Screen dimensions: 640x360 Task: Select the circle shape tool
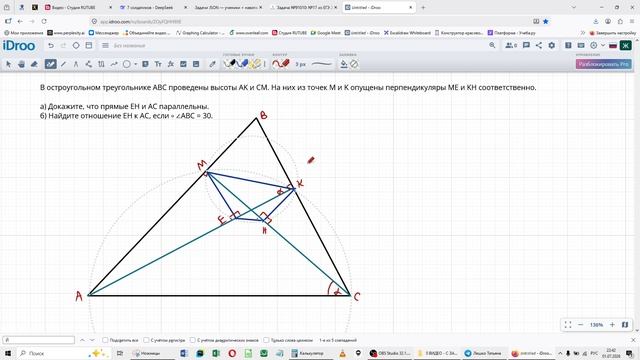pos(127,64)
